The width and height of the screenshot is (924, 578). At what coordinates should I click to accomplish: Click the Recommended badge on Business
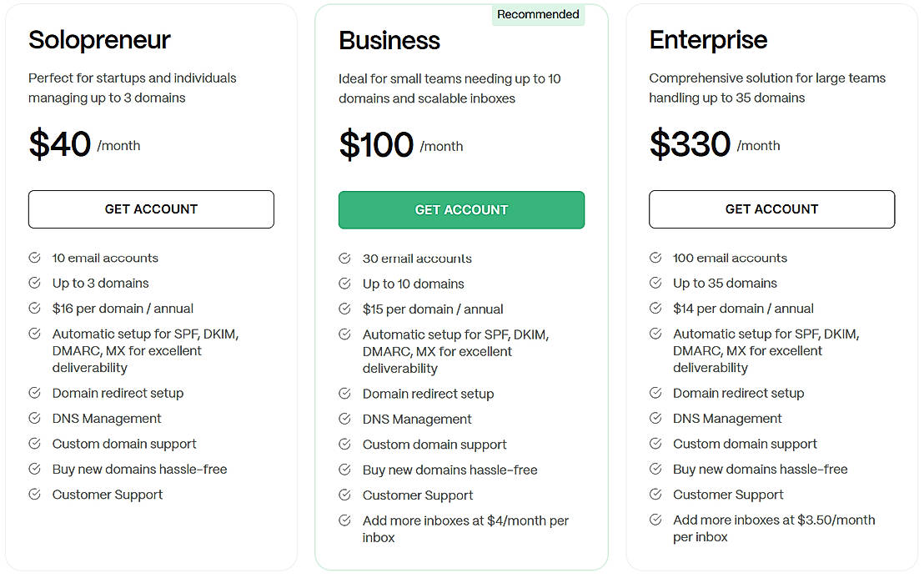click(x=538, y=14)
